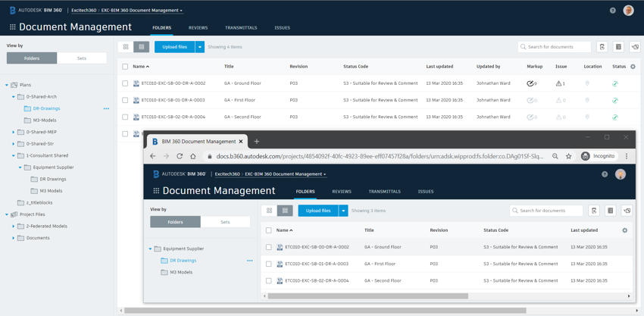Open the Upload files dropdown arrow in the Chrome window
The image size is (644, 316).
(343, 211)
